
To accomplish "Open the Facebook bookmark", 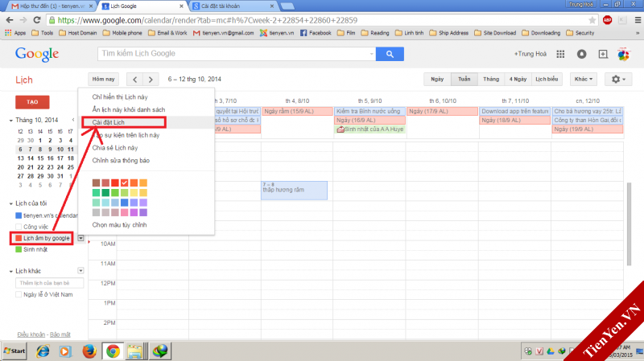I will (316, 33).
